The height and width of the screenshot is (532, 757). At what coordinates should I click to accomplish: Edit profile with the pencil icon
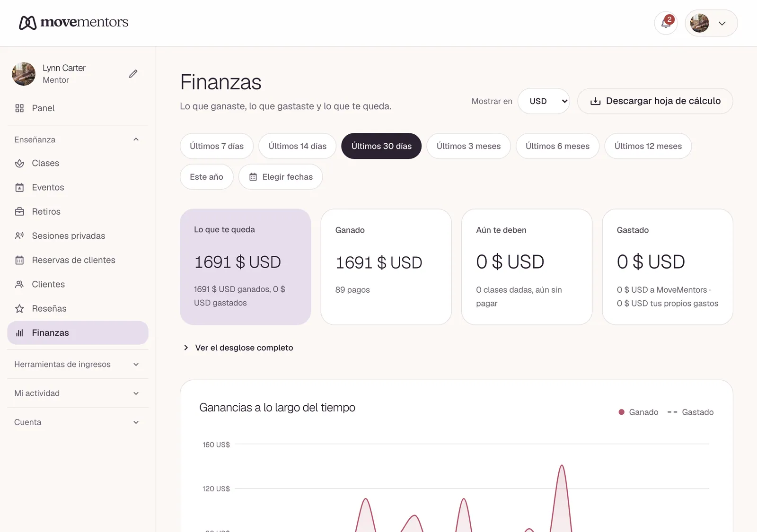[x=133, y=74]
